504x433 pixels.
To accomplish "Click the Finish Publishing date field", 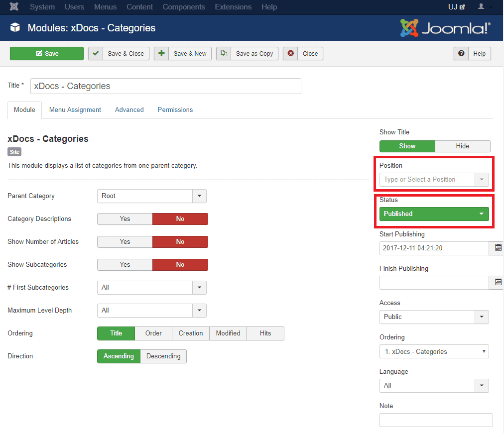I will [x=434, y=282].
